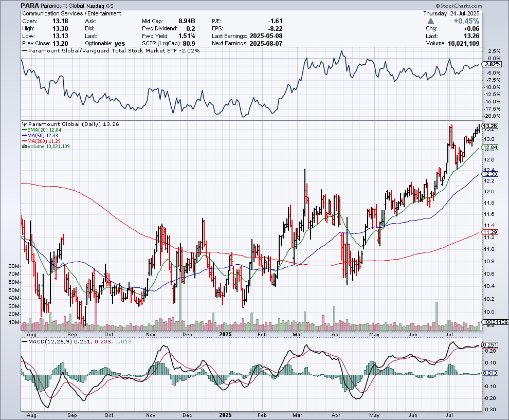This screenshot has width=509, height=420.
Task: Click the Open value 13.18
Action: 60,21
